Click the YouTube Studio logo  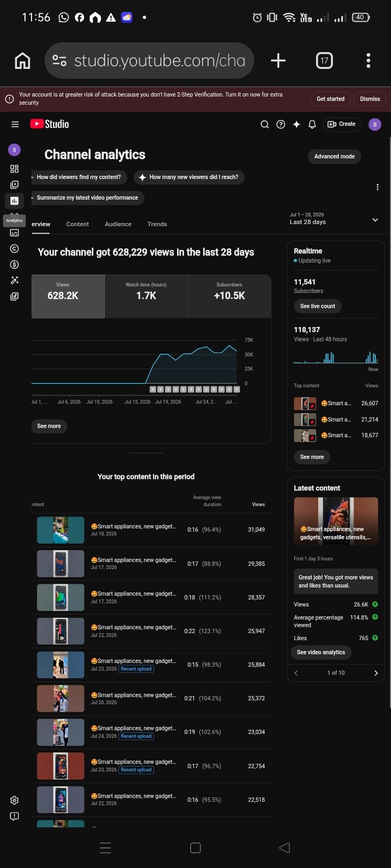pyautogui.click(x=49, y=124)
